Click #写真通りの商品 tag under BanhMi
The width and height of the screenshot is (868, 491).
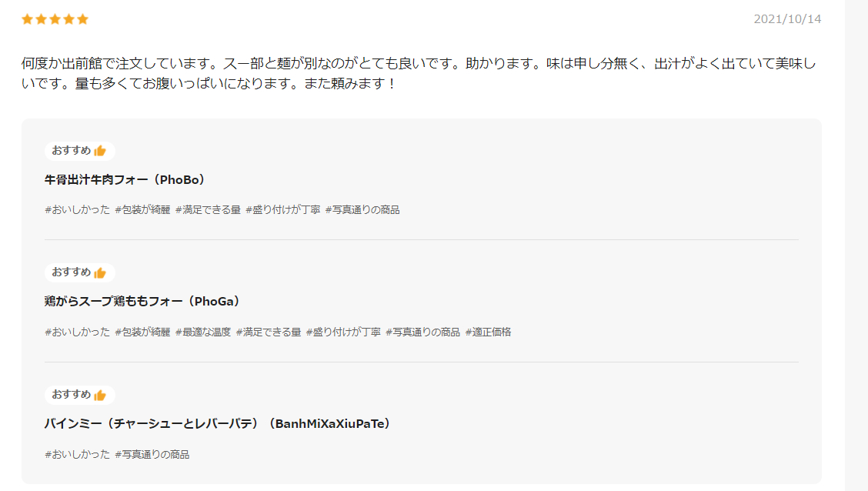pos(152,455)
